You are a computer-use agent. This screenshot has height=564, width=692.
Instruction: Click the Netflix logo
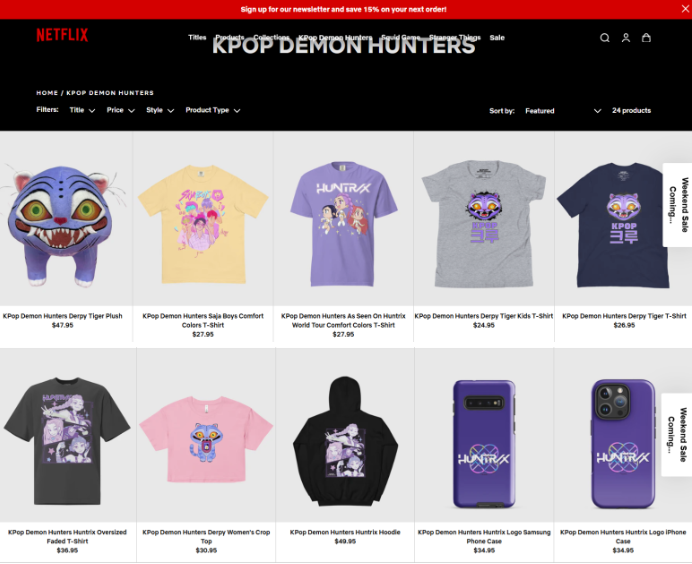[62, 35]
